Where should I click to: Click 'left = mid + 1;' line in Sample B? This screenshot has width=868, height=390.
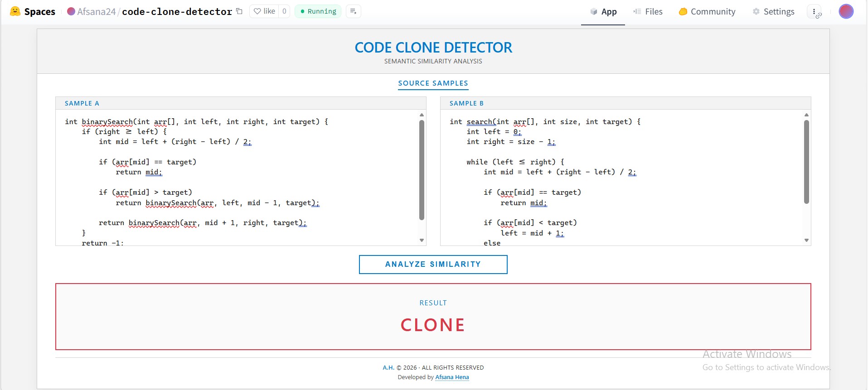[x=532, y=233]
